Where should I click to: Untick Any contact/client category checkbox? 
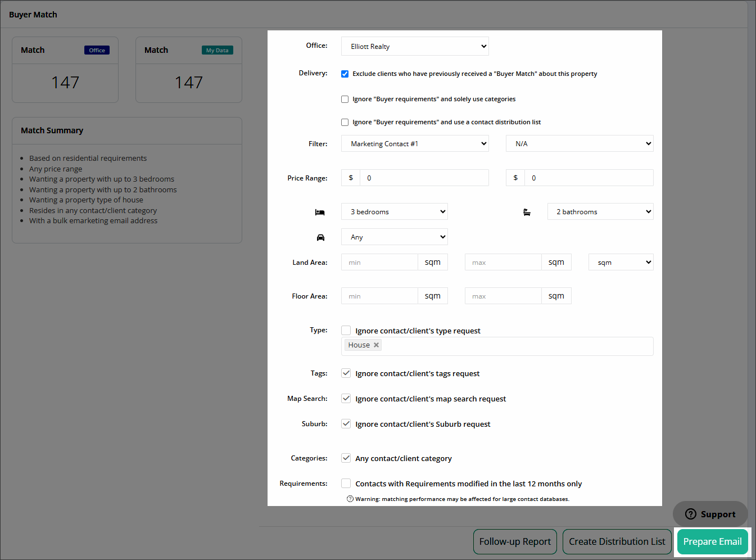[x=346, y=458]
